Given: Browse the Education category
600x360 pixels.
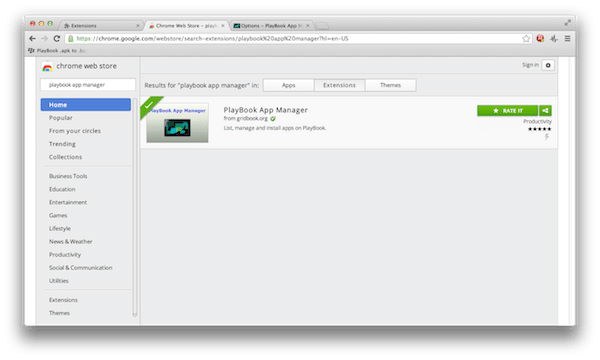Looking at the screenshot, I should pos(62,189).
